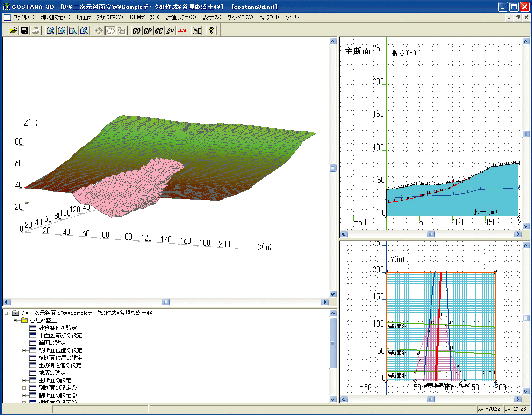Click the Open file toolbar icon

(13, 31)
